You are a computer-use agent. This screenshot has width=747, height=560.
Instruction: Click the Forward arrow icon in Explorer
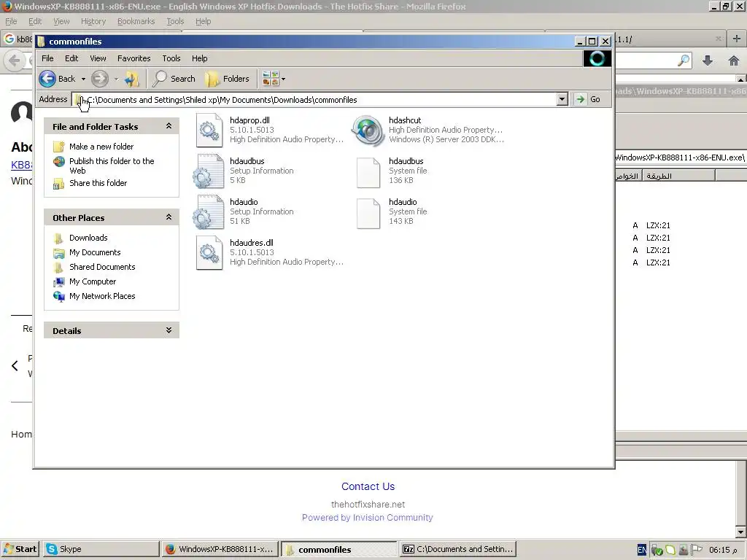(x=99, y=79)
